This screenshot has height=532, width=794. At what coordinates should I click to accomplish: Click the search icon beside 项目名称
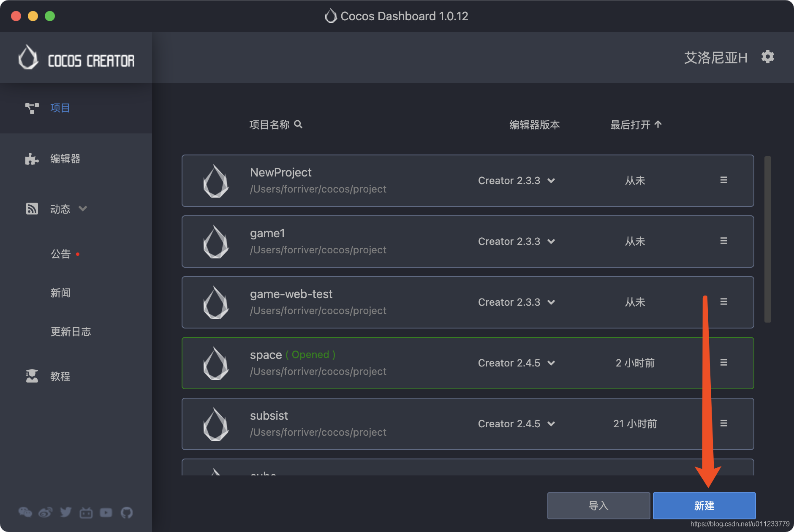[x=298, y=124]
